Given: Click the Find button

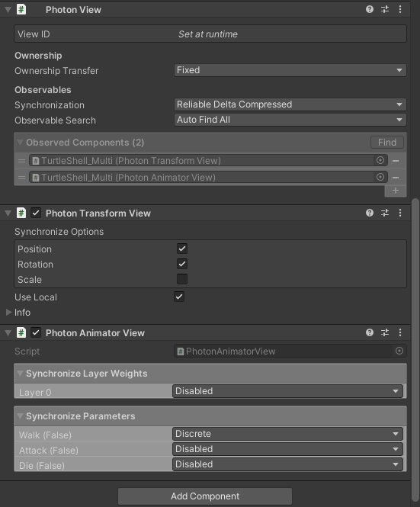Looking at the screenshot, I should (387, 143).
